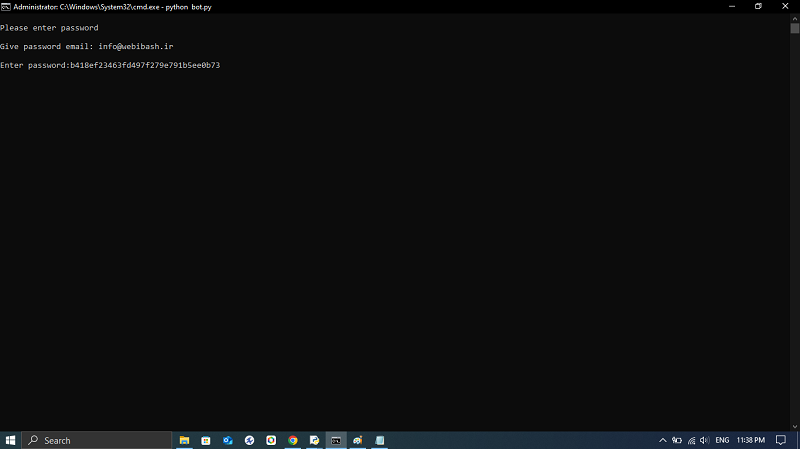This screenshot has width=800, height=449.
Task: Open the Python app in the taskbar
Action: tap(314, 440)
